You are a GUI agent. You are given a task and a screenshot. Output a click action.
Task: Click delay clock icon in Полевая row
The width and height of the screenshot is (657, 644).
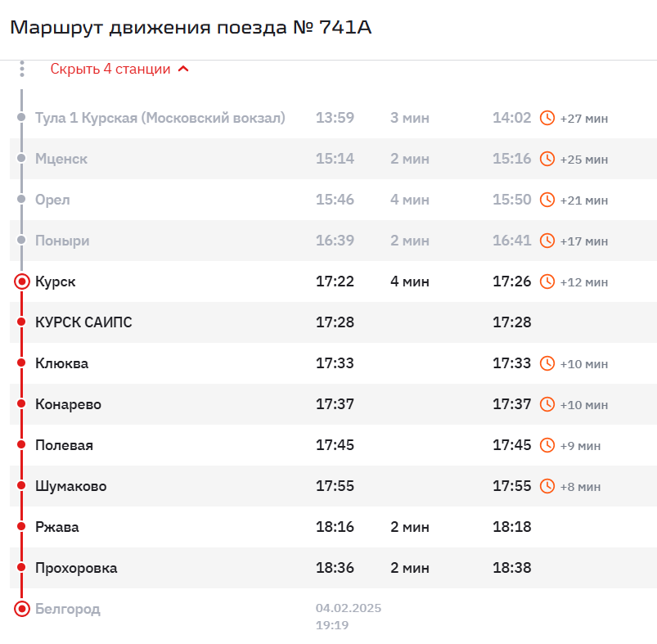(547, 445)
